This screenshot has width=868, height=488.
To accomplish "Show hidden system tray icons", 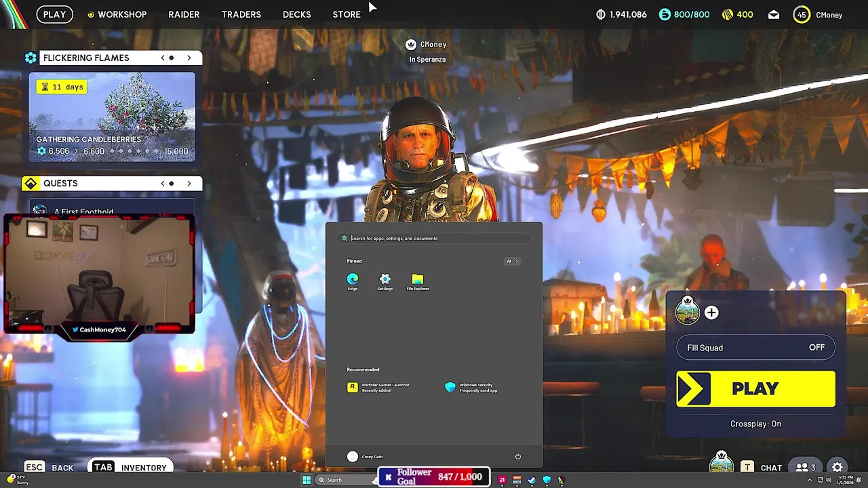I will click(x=810, y=480).
